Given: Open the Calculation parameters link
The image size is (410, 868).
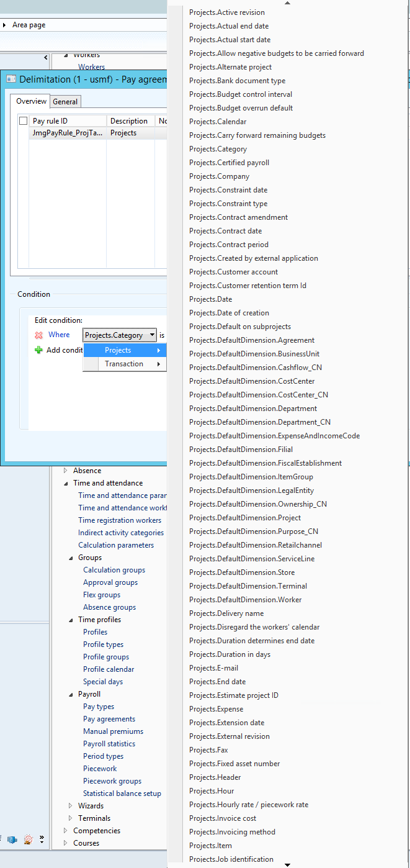Looking at the screenshot, I should pos(115,545).
